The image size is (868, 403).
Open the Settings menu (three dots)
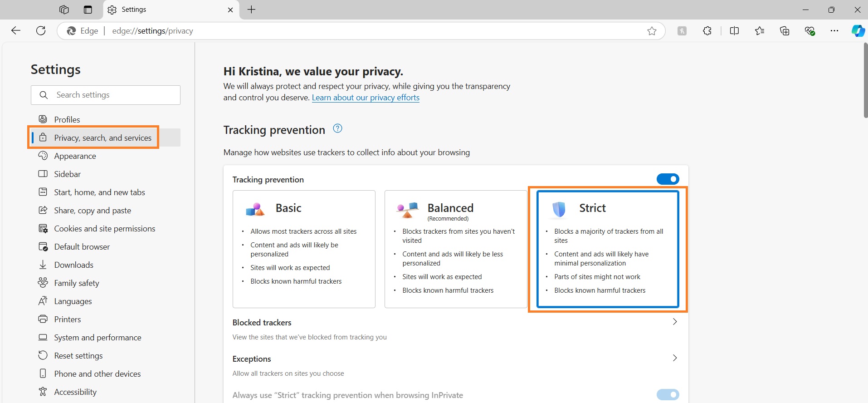coord(834,30)
